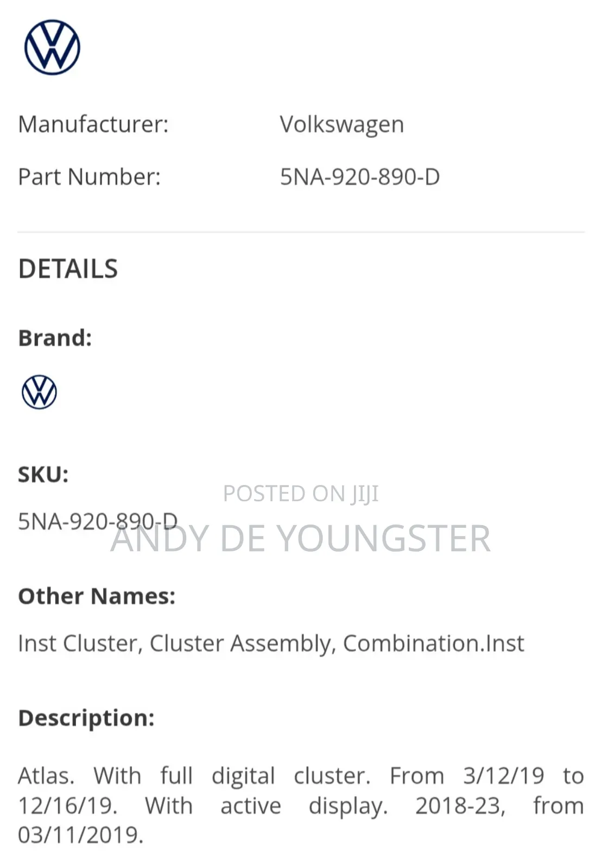Click the 12/16/19 active display line
Image resolution: width=602 pixels, height=868 pixels.
[x=301, y=806]
